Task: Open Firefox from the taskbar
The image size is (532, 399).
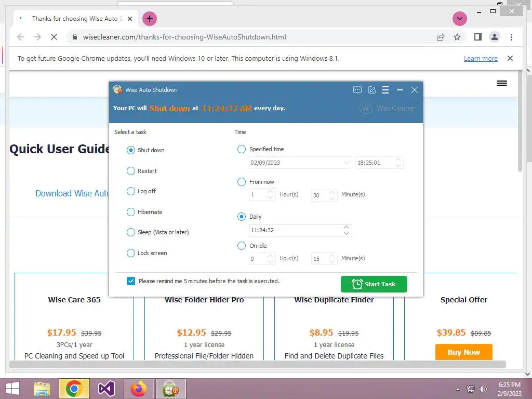Action: pyautogui.click(x=139, y=389)
